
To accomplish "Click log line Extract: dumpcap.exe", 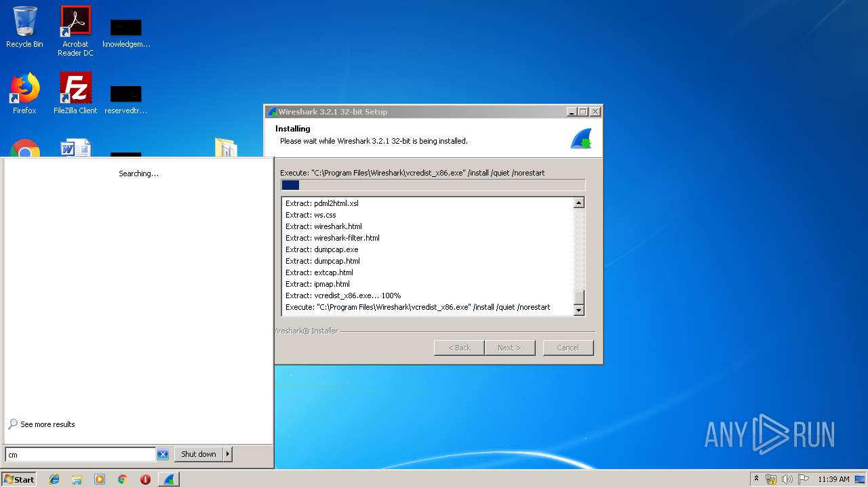I will coord(321,249).
